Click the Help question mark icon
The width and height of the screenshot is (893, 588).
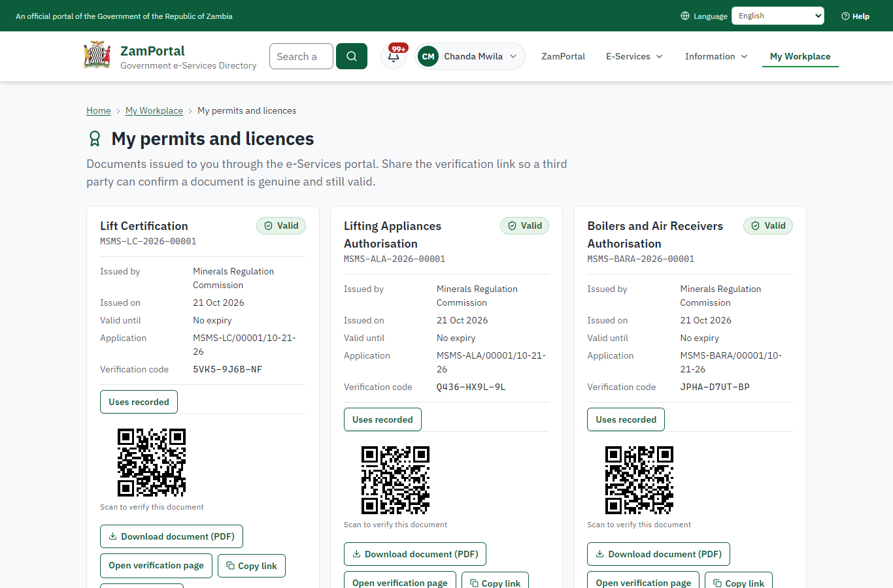pyautogui.click(x=845, y=16)
